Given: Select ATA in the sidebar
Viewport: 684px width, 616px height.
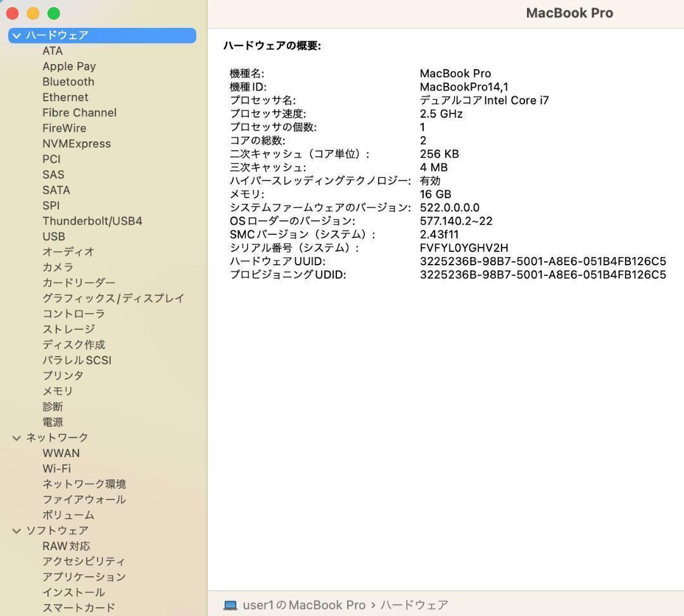Looking at the screenshot, I should [53, 51].
